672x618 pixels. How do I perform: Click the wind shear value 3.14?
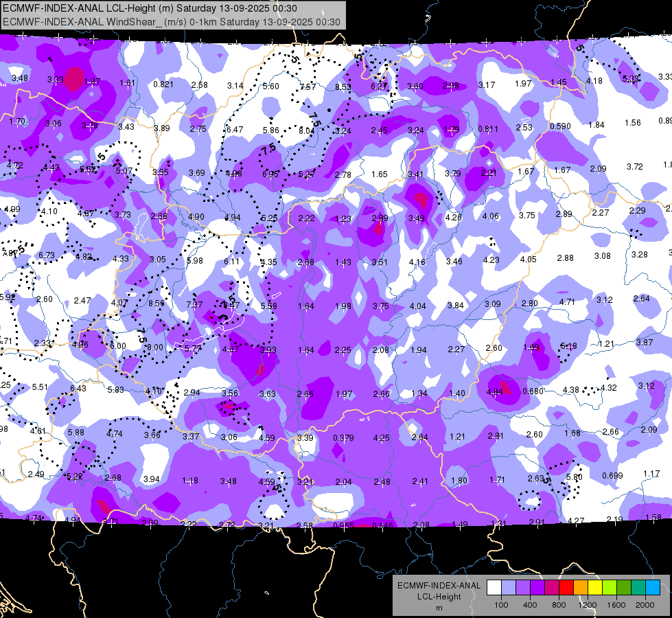[x=235, y=86]
